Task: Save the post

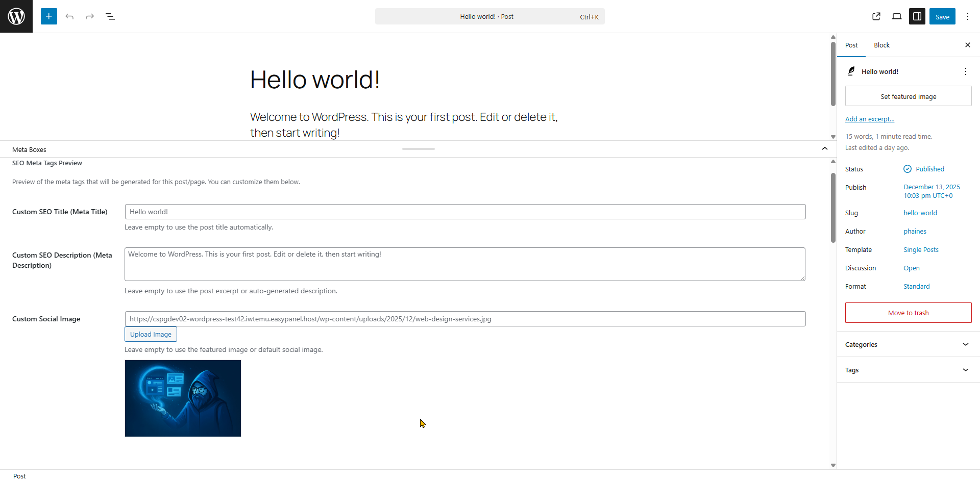Action: (942, 16)
